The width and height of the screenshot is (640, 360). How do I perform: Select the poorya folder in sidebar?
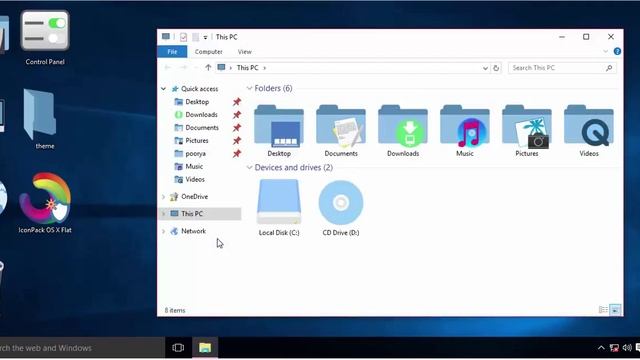click(195, 154)
